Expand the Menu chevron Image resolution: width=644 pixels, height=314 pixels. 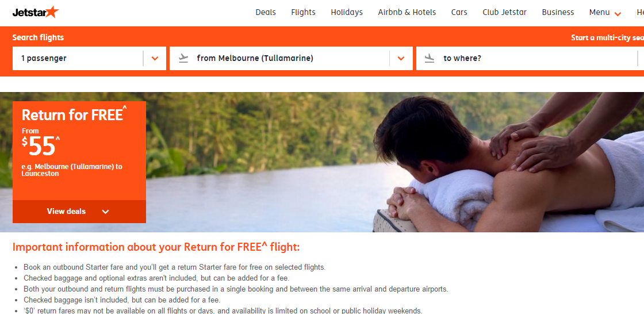click(x=618, y=14)
